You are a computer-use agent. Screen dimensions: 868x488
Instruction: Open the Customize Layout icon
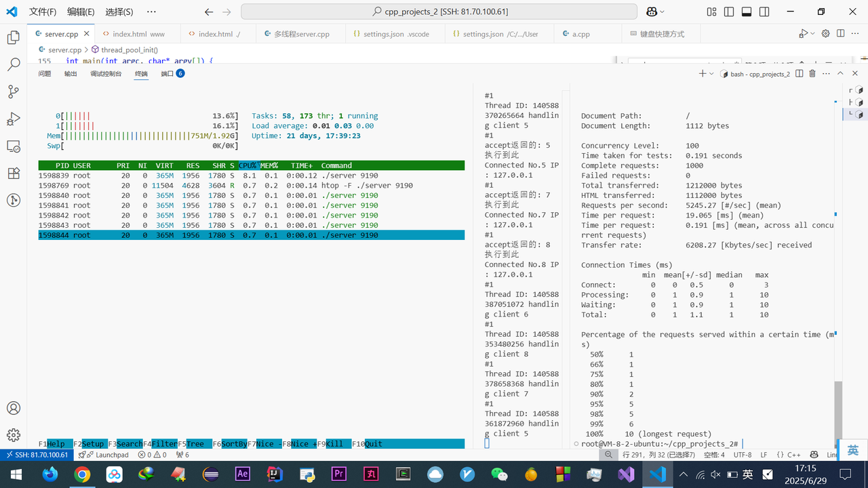(x=711, y=12)
